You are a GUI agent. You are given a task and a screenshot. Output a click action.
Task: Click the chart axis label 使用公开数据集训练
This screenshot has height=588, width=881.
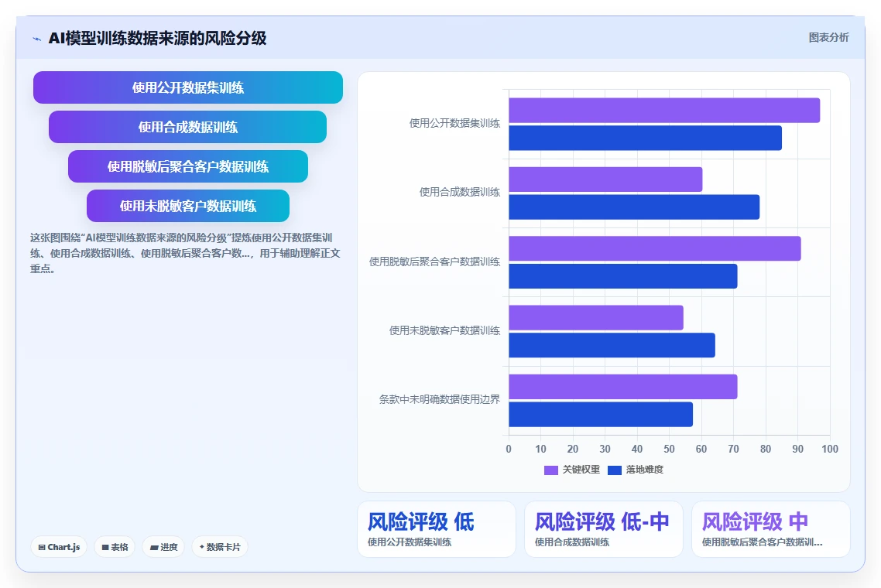[454, 123]
